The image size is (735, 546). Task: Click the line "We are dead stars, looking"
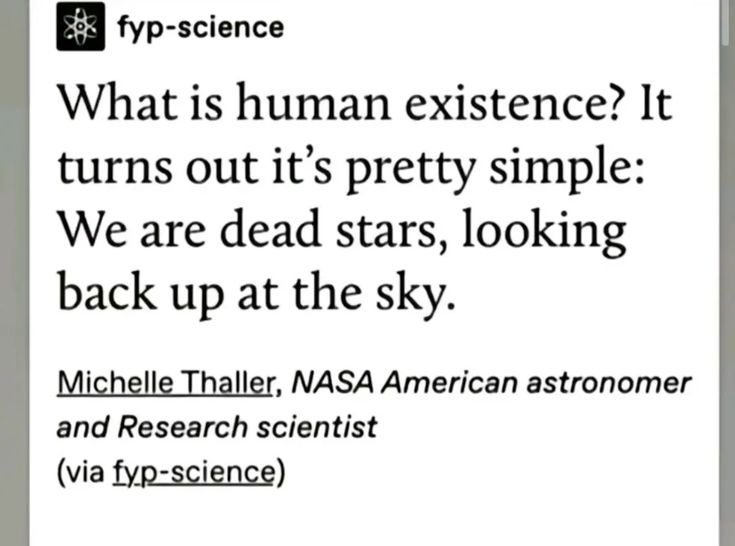pos(341,229)
